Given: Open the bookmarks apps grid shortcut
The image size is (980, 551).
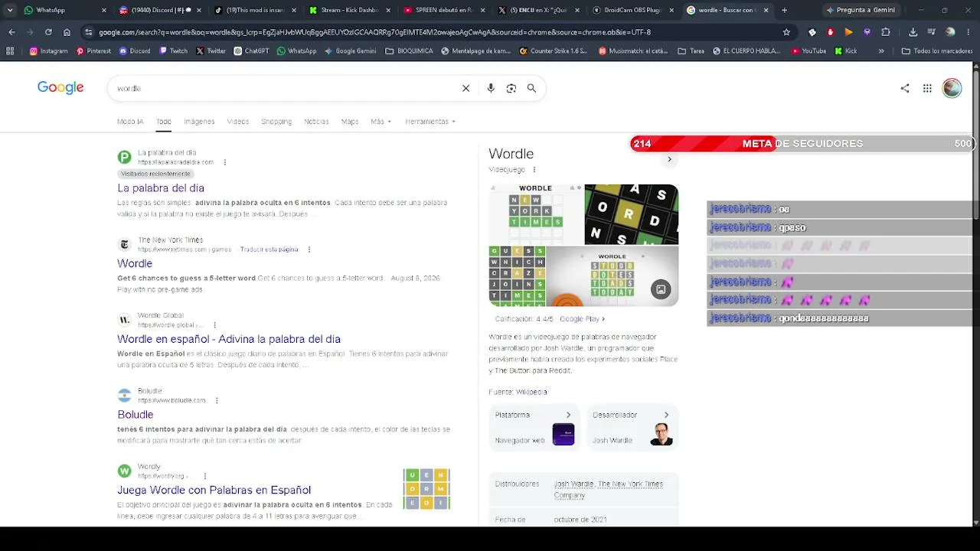Looking at the screenshot, I should point(10,51).
